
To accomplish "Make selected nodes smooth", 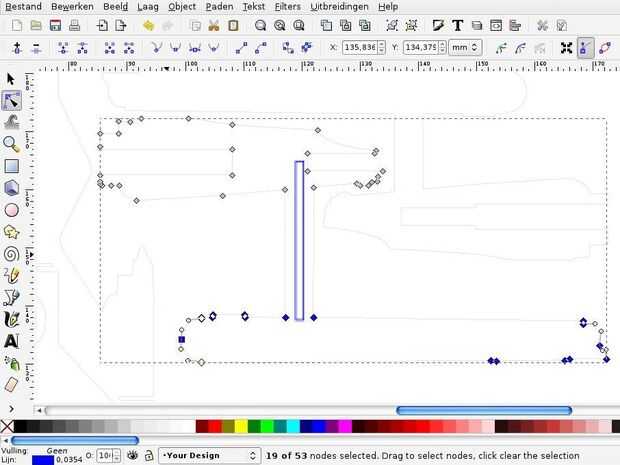I will coord(176,48).
